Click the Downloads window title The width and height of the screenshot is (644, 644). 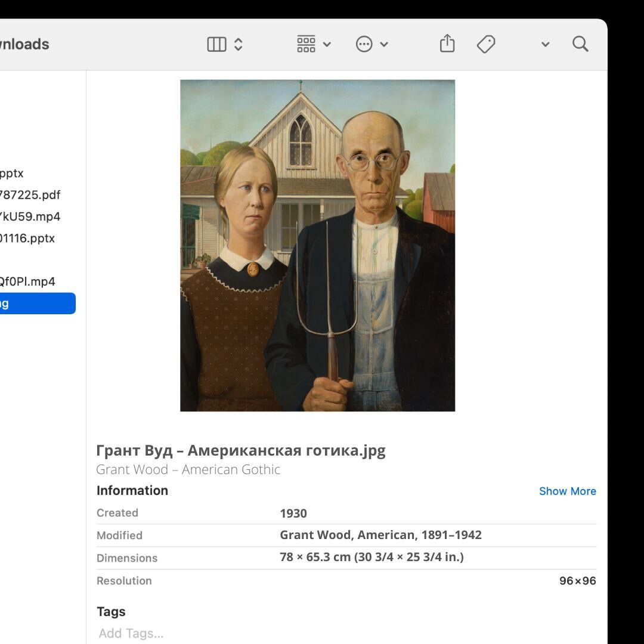[24, 44]
